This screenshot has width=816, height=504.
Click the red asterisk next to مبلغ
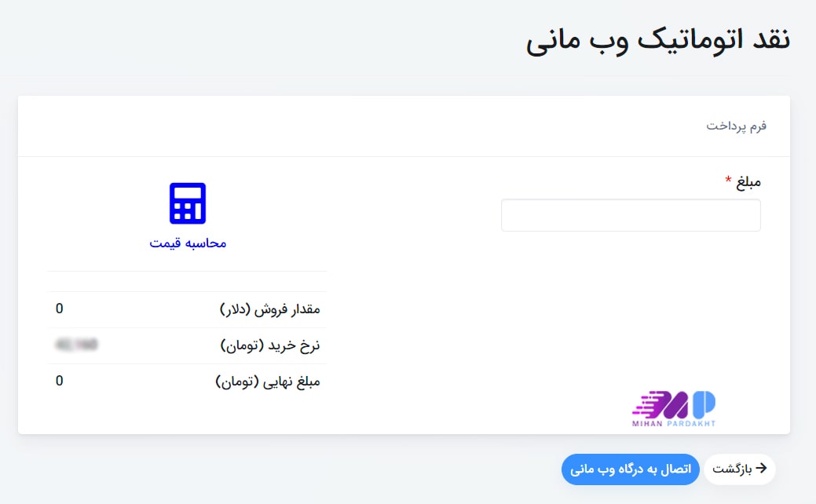pyautogui.click(x=729, y=179)
